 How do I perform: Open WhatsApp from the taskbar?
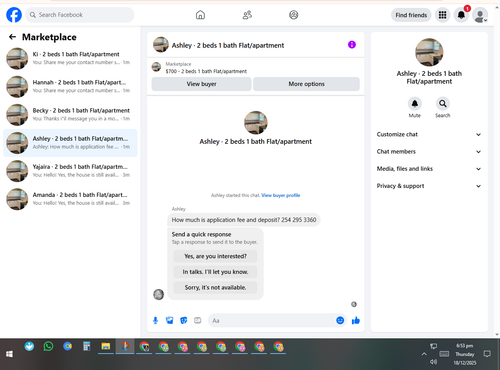pos(48,347)
